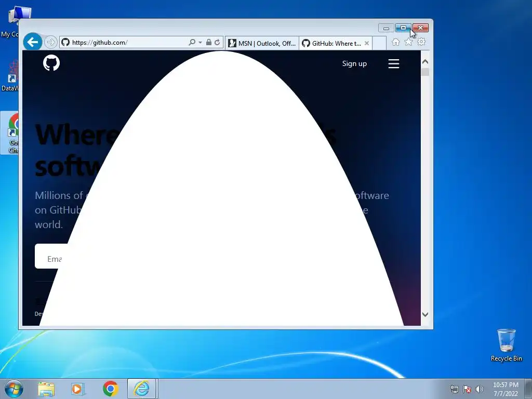
Task: Click the scrollbar up arrow
Action: click(425, 62)
